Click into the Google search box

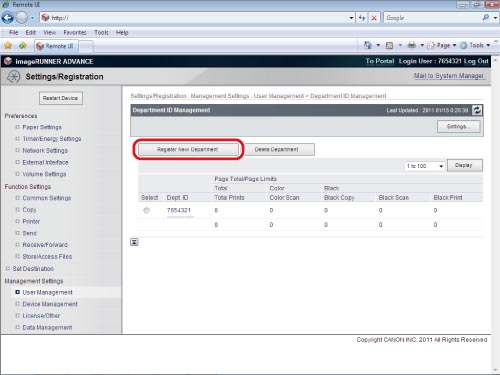point(432,18)
